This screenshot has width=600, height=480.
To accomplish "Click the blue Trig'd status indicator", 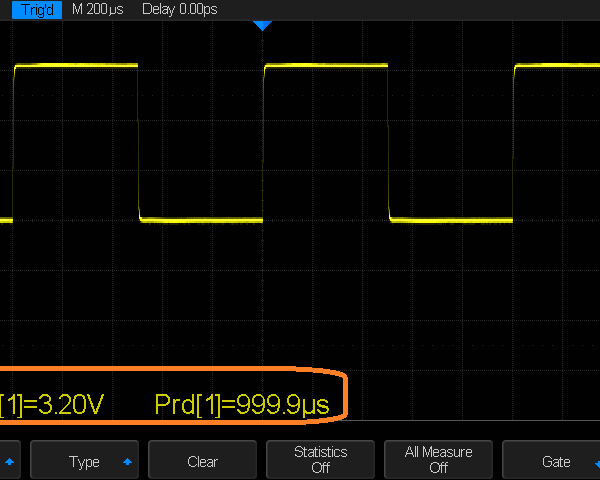I will pyautogui.click(x=33, y=9).
